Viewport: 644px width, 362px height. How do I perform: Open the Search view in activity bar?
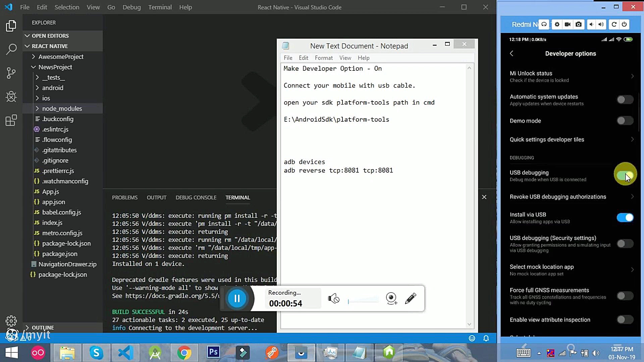click(11, 49)
